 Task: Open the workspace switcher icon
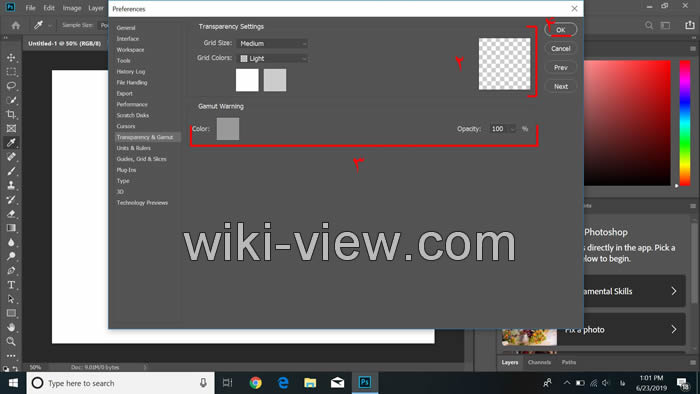pyautogui.click(x=666, y=25)
